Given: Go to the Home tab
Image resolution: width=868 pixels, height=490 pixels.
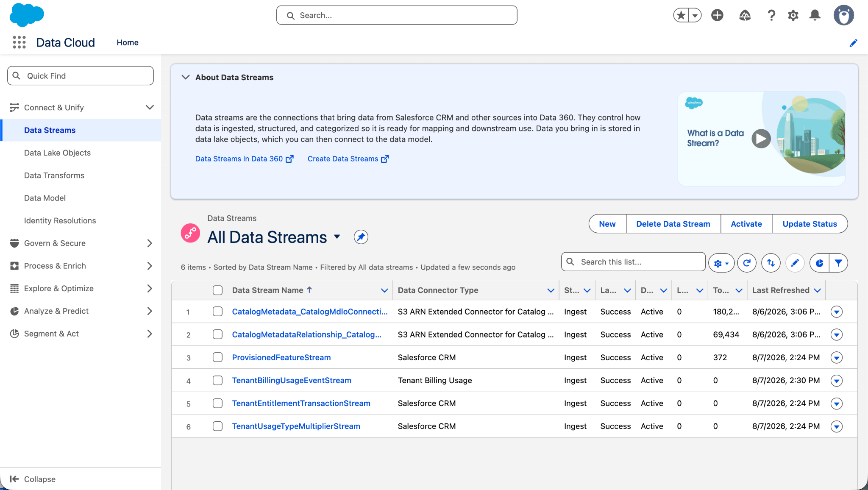Looking at the screenshot, I should point(128,42).
